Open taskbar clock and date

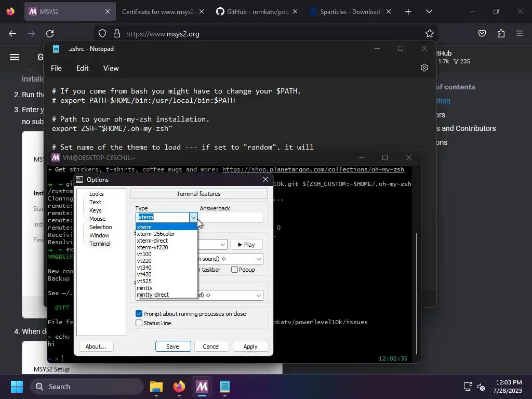(508, 387)
